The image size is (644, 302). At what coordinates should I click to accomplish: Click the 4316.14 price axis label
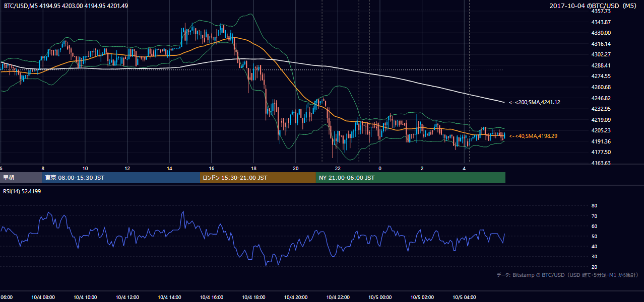pos(601,44)
